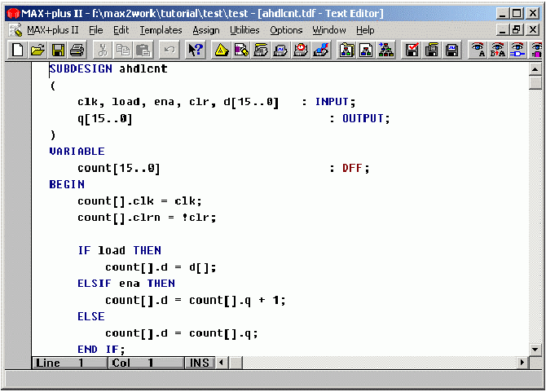Click the Line number status field
The width and height of the screenshot is (546, 392).
tap(69, 363)
